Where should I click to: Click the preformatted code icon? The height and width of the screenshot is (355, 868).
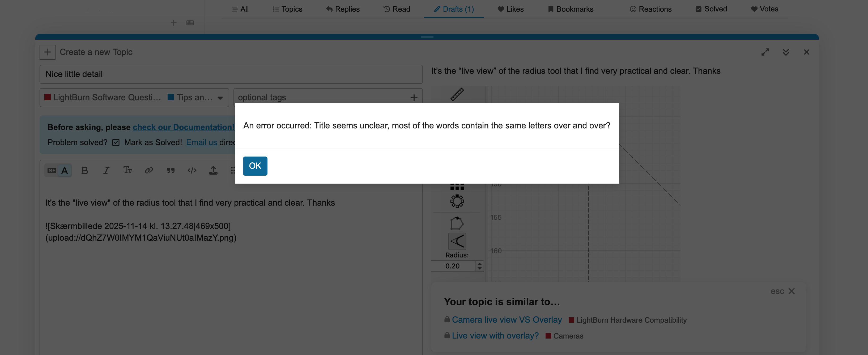tap(192, 170)
